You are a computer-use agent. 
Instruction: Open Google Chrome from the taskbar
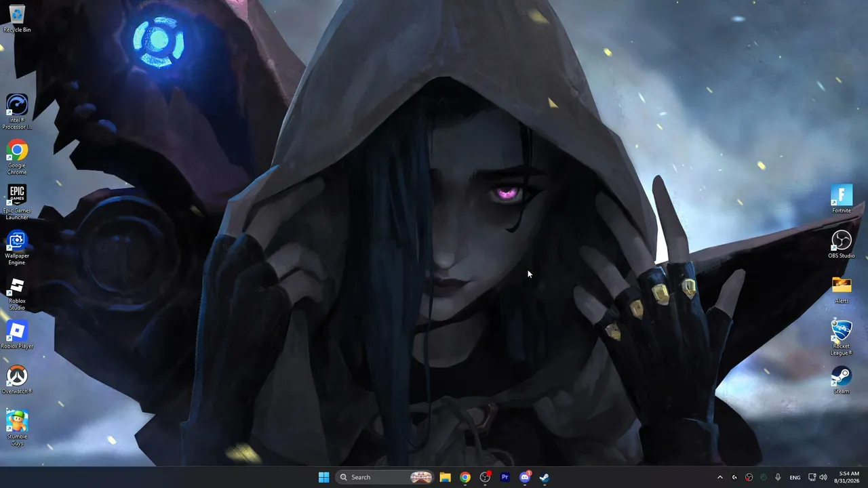pos(465,477)
